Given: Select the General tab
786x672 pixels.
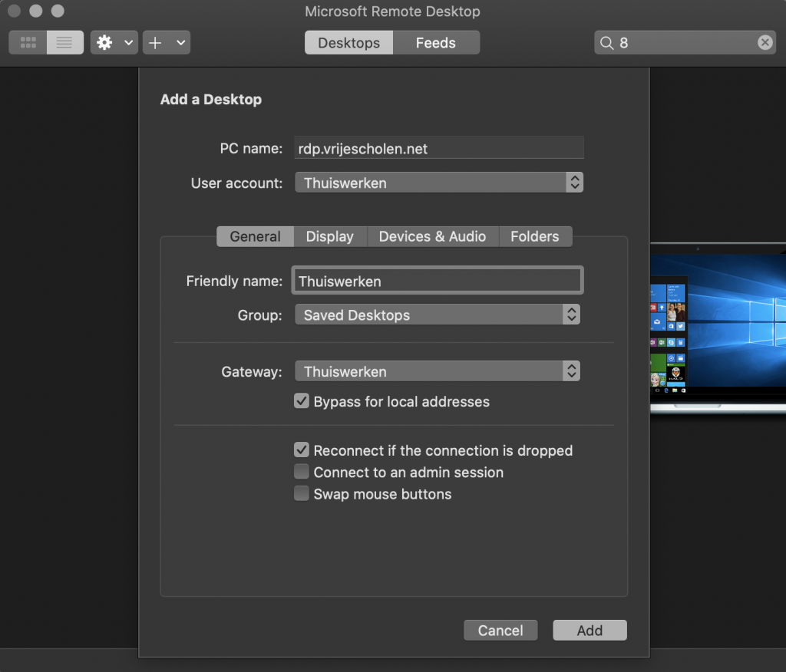Looking at the screenshot, I should tap(255, 236).
